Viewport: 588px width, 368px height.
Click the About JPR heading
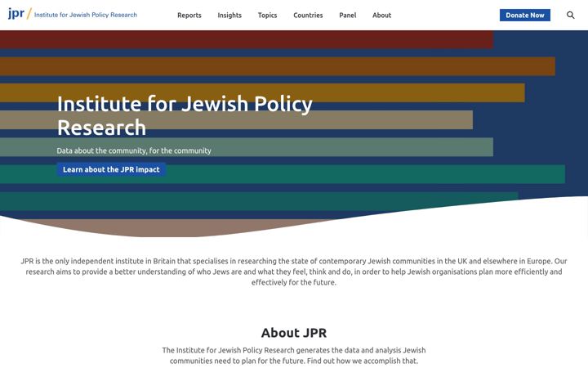pos(294,333)
